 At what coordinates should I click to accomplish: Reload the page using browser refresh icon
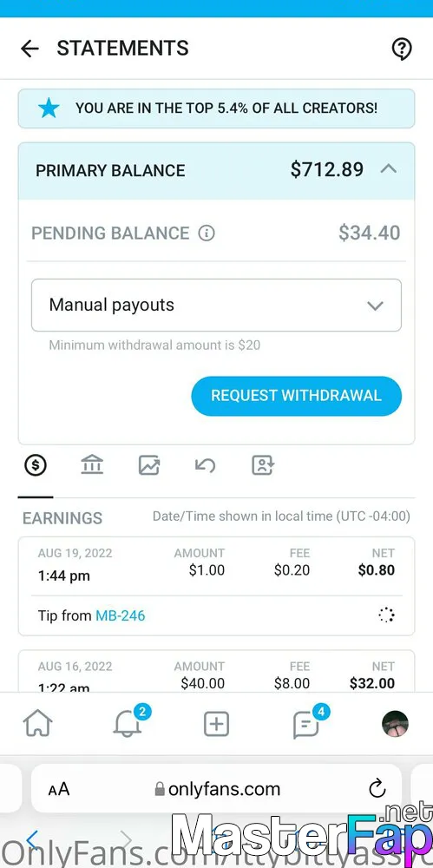(377, 788)
